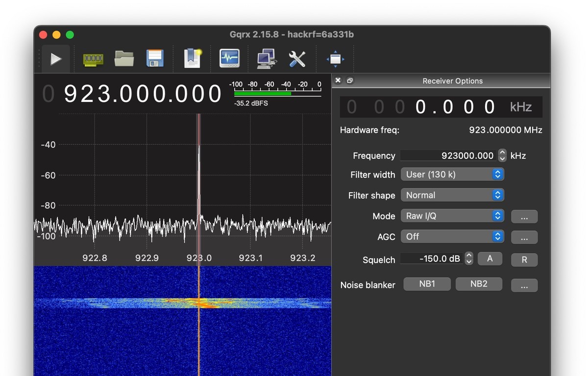
Task: Load settings via the folder icon
Action: [x=124, y=59]
